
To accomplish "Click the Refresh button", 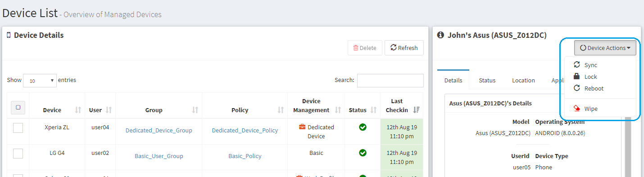I will point(404,48).
